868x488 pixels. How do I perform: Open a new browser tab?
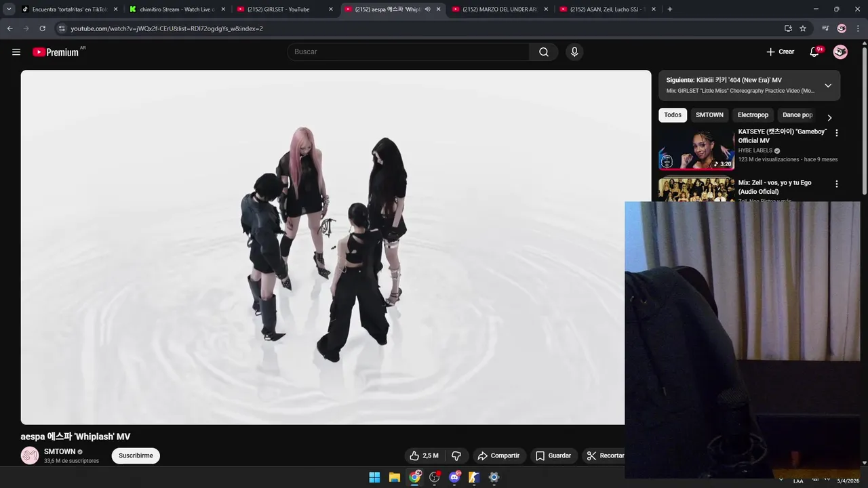tap(670, 9)
